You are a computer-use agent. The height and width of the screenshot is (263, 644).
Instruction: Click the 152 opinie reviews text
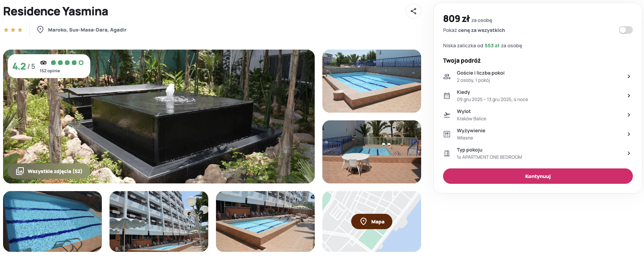click(x=50, y=71)
